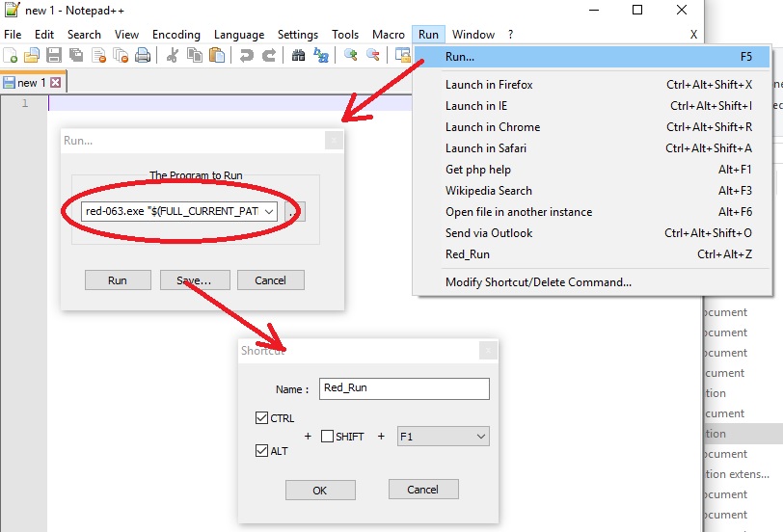This screenshot has height=532, width=783.
Task: Open Find with the binoculars icon
Action: click(298, 55)
